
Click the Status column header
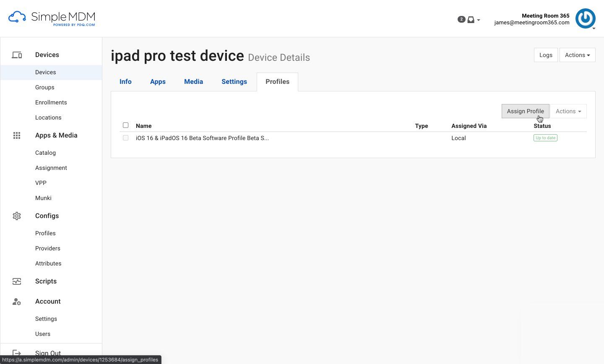pyautogui.click(x=542, y=126)
